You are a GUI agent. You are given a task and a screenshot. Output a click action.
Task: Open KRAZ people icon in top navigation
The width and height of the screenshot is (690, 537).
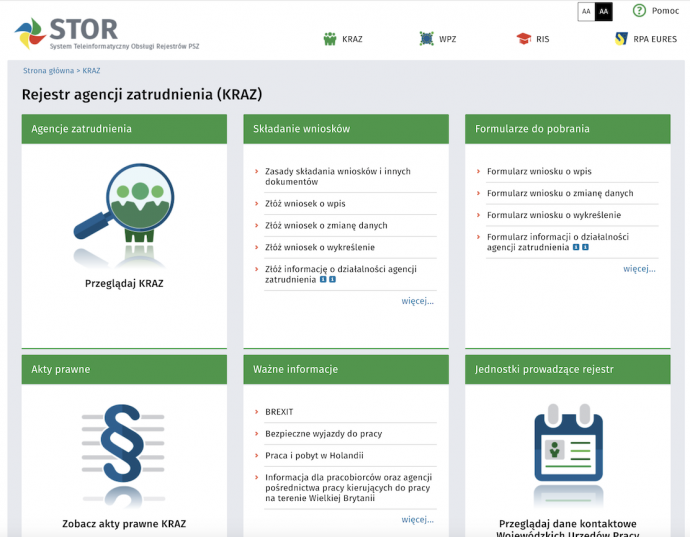coord(330,39)
